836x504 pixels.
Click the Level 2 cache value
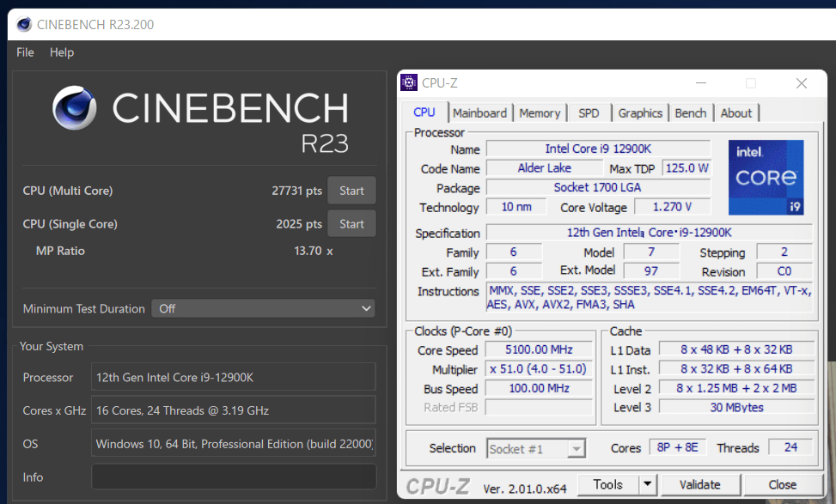(736, 388)
